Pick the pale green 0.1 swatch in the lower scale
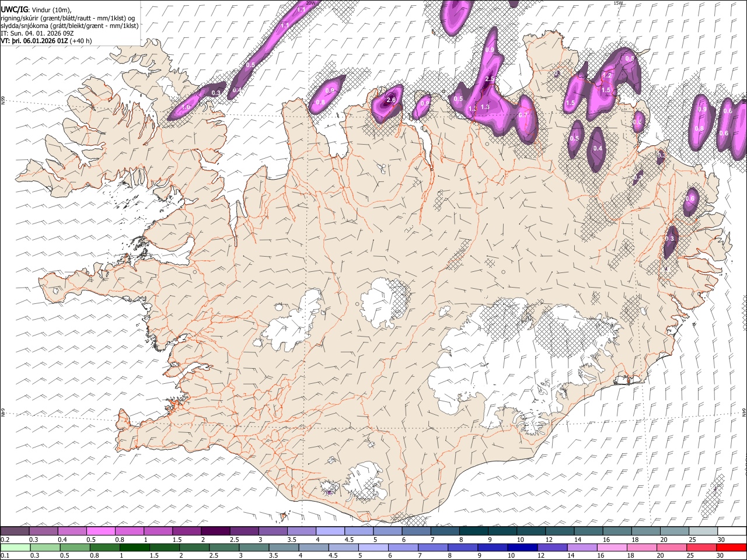The height and width of the screenshot is (560, 747). 16,547
